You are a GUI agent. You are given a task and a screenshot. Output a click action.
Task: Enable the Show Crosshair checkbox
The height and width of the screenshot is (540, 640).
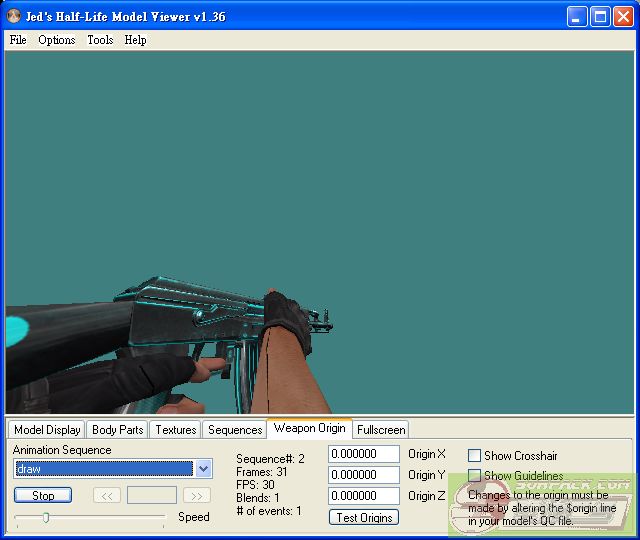(x=475, y=456)
